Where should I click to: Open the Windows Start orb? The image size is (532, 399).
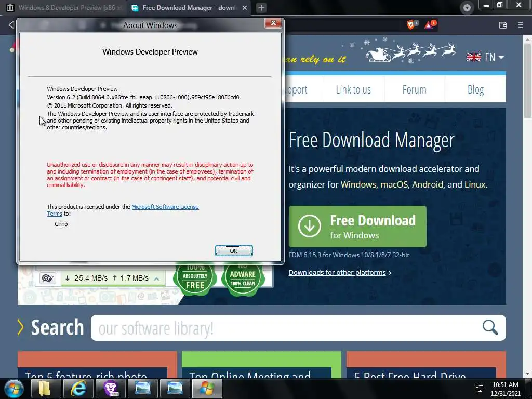(x=14, y=389)
